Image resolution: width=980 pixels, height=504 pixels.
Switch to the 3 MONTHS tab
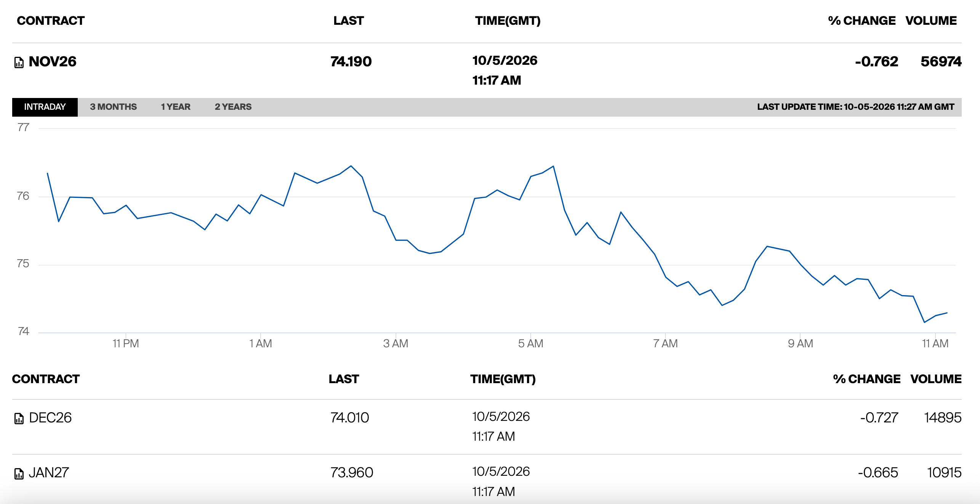point(113,107)
